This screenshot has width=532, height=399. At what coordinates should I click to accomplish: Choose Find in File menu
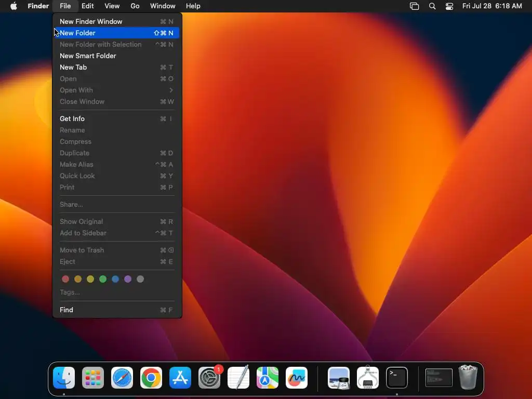117,310
